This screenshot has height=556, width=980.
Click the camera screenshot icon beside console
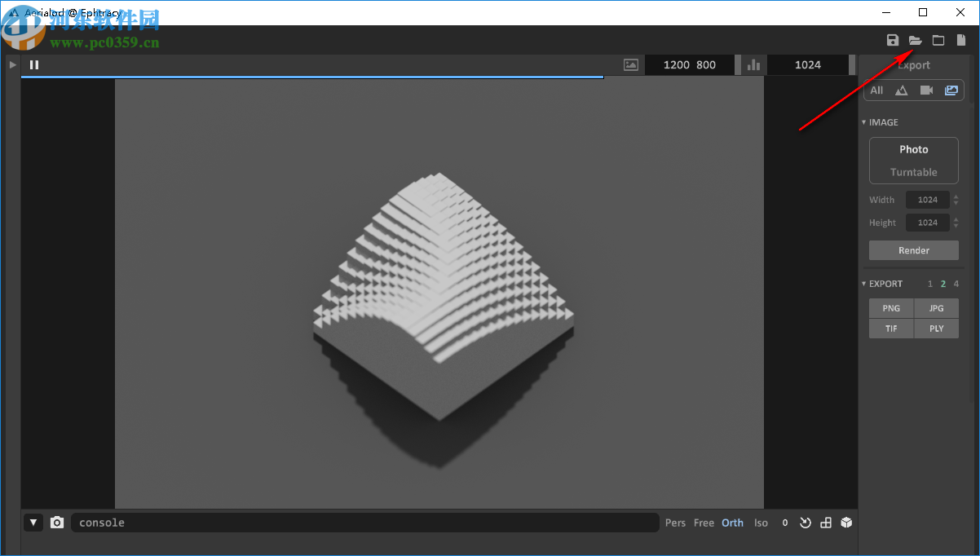pos(57,523)
